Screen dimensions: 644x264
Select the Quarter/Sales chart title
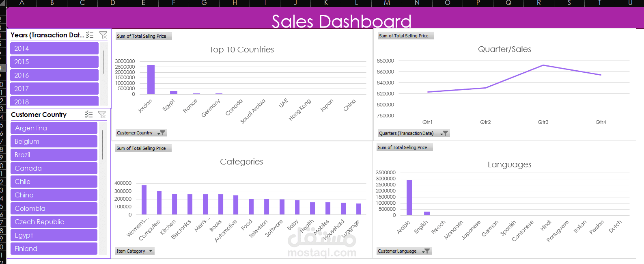pos(504,49)
